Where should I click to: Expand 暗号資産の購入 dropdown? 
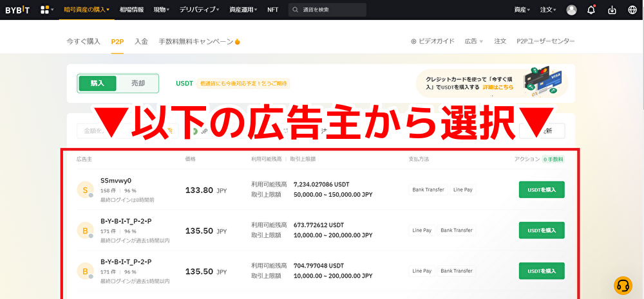click(87, 10)
